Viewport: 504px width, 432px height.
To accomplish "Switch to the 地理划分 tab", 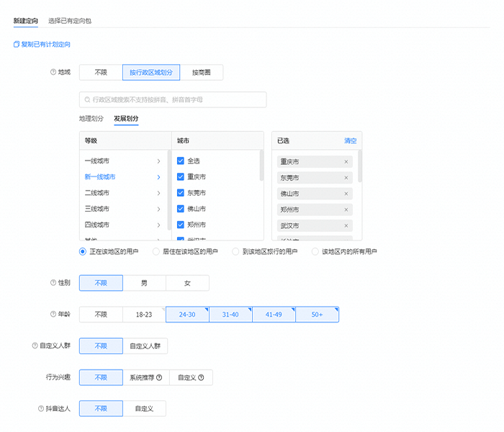I will point(91,119).
